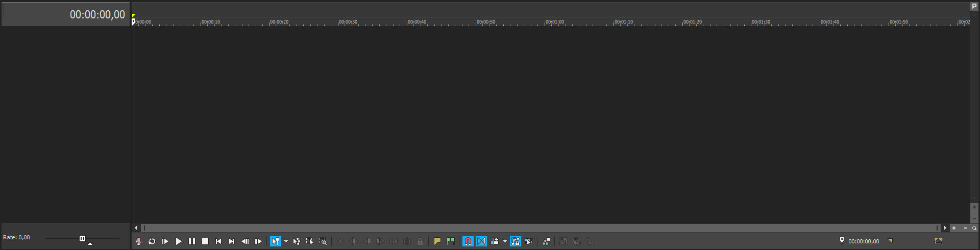Viewport: 980px width, 250px height.
Task: Insert a marker with the yellow flag icon
Action: point(437,241)
